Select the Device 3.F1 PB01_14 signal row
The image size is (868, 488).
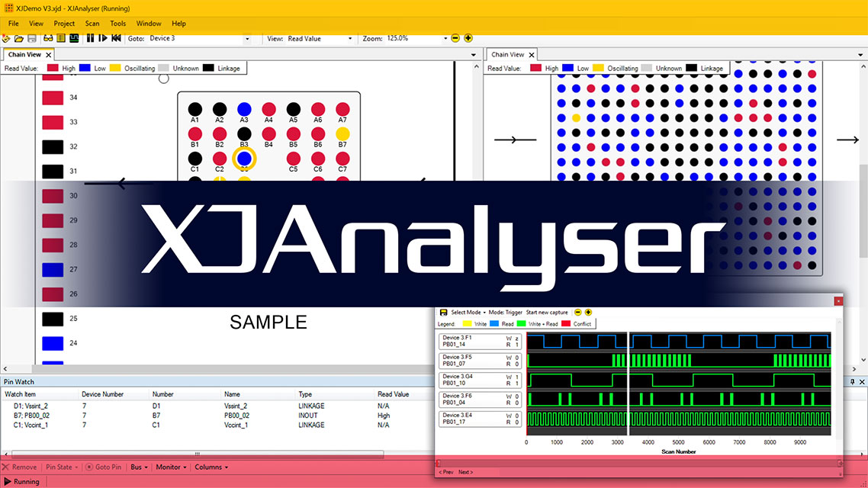click(480, 341)
